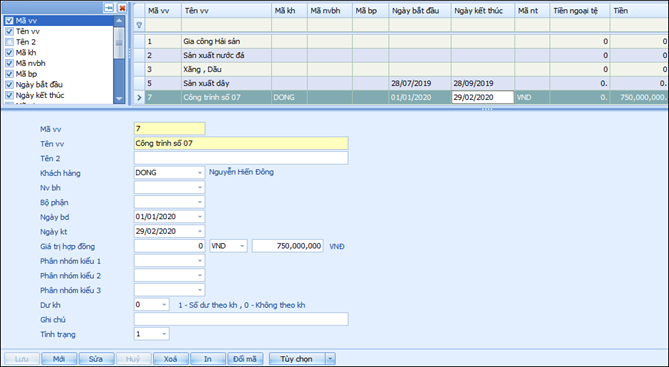Open the Phân nhóm kiểu 1 dropdown
This screenshot has height=367, width=669.
200,261
